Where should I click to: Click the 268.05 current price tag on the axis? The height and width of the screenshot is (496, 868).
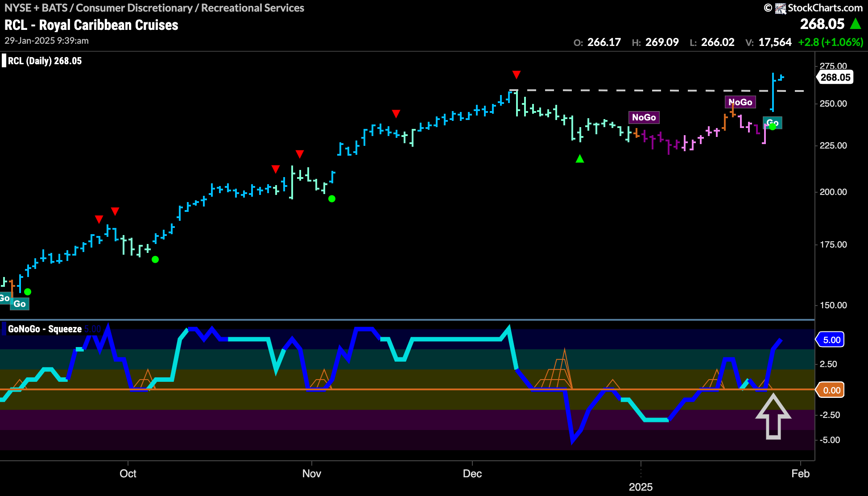click(835, 77)
